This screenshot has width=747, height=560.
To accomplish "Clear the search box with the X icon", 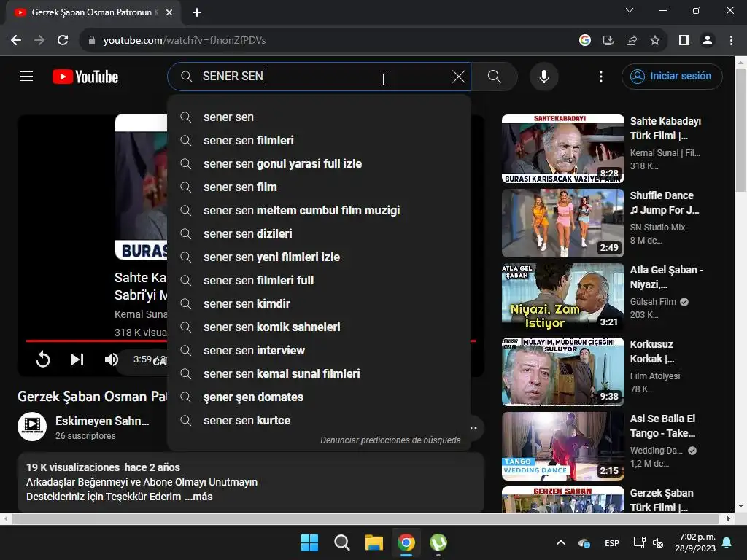I will pos(458,76).
